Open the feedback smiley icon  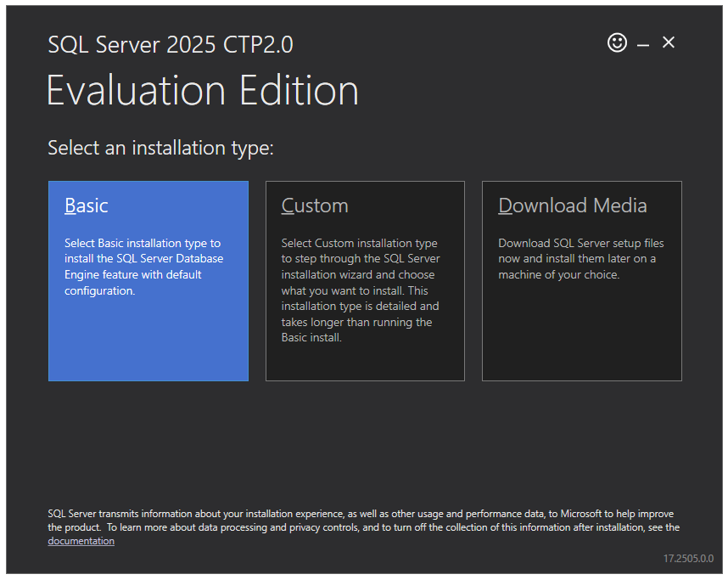coord(618,42)
